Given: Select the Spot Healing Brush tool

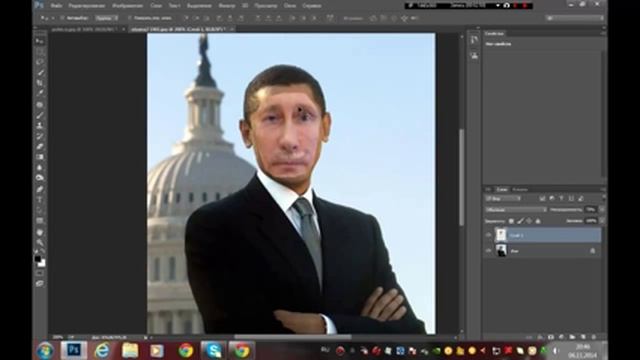Looking at the screenshot, I should tap(40, 105).
